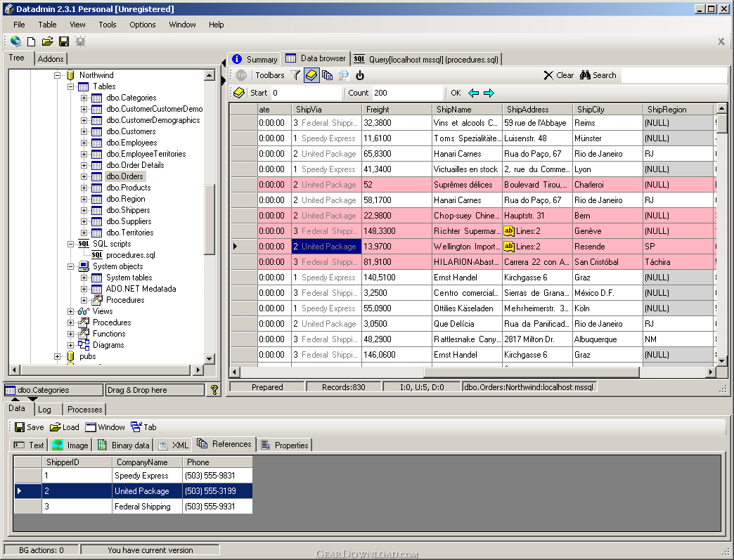Click the open folder toolbar icon

pos(47,41)
